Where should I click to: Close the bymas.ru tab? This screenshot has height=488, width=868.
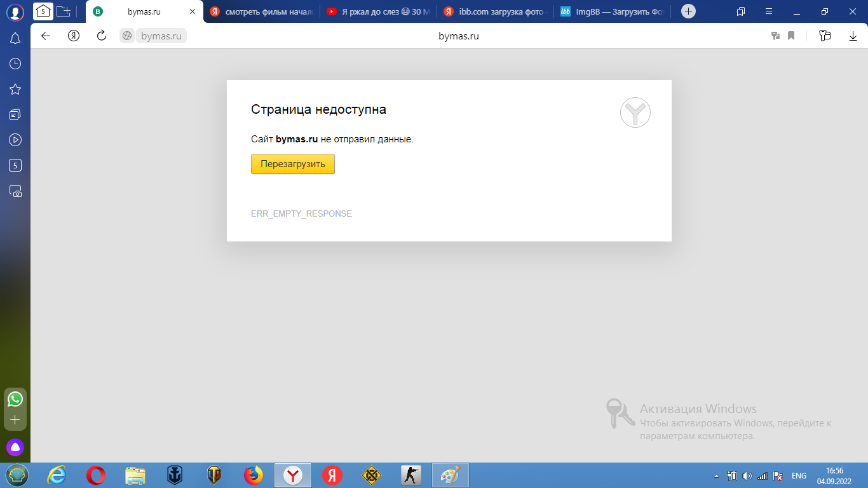(193, 11)
